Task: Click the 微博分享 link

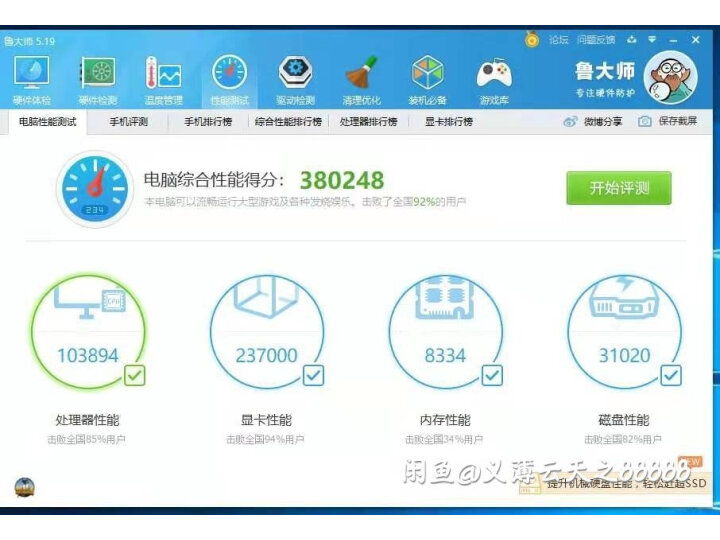Action: [x=603, y=122]
